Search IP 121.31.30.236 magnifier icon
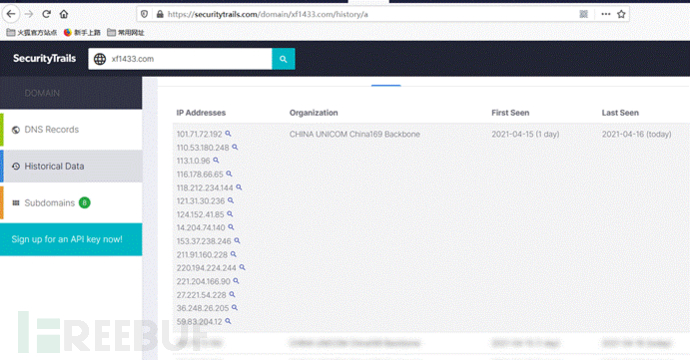Screen dimensions: 690x360 coord(231,200)
